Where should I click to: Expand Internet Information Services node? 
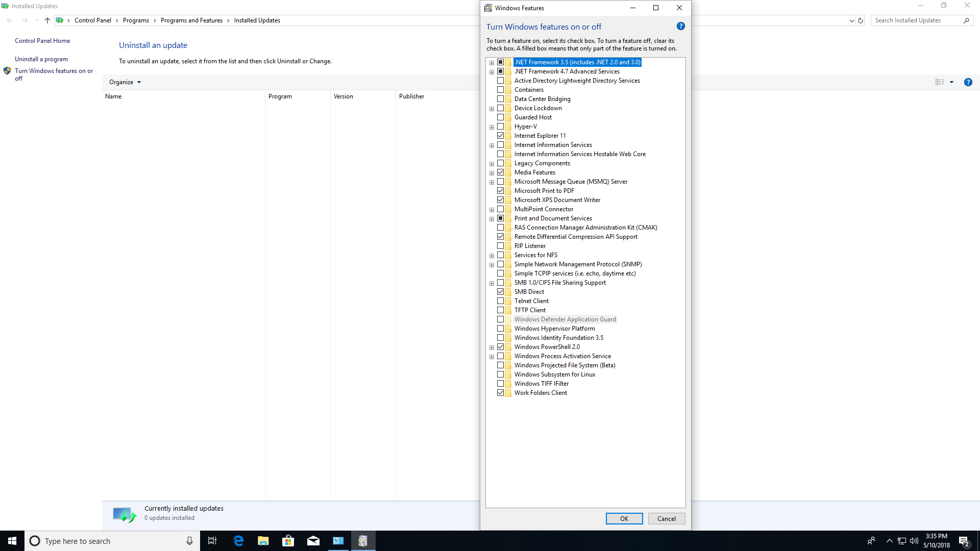[x=492, y=145]
